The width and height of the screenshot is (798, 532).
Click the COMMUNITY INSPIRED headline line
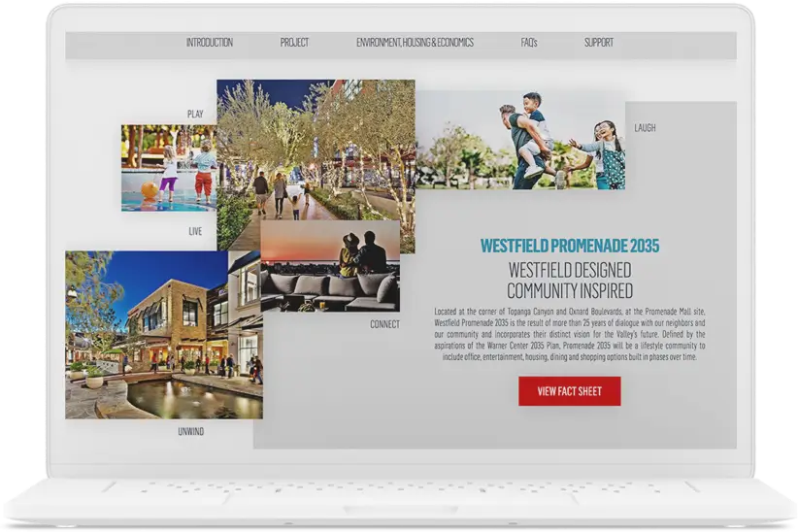pyautogui.click(x=570, y=290)
